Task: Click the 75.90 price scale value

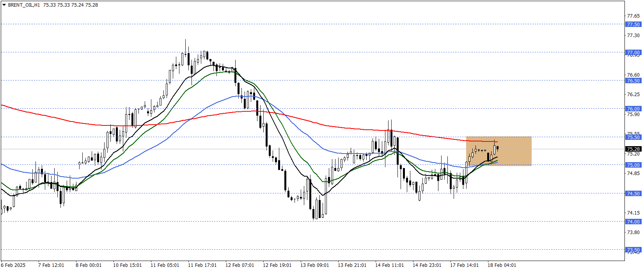Action: [633, 114]
